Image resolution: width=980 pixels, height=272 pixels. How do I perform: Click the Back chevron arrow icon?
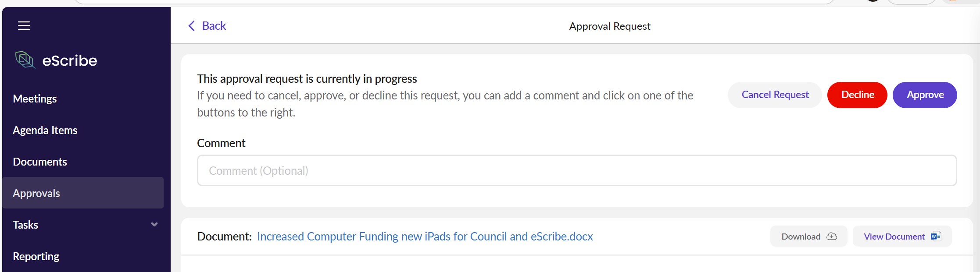(191, 26)
